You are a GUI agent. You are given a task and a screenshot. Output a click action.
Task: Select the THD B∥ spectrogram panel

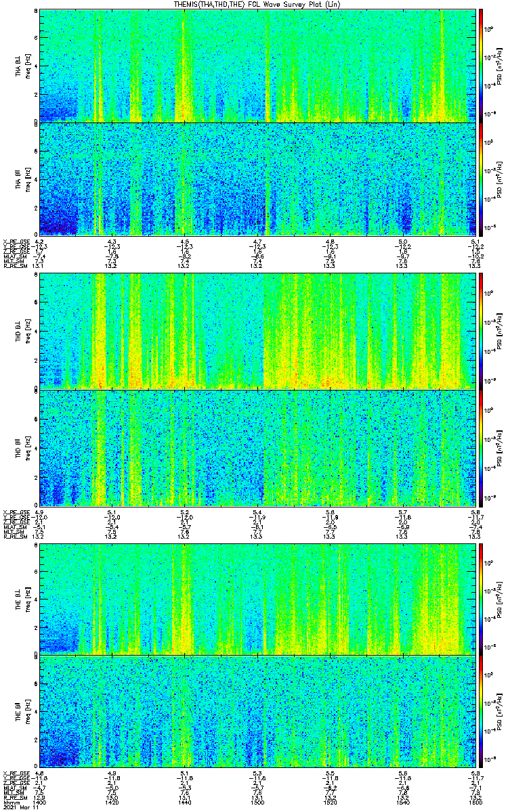pyautogui.click(x=256, y=447)
